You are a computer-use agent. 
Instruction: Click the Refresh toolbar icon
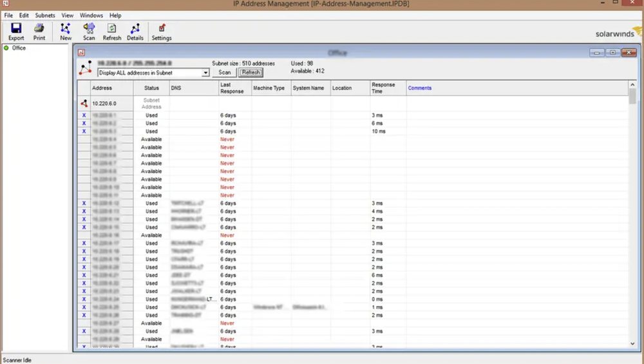point(111,32)
